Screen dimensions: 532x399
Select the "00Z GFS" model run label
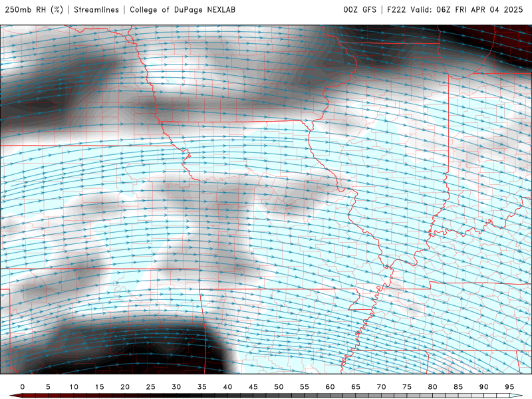(x=360, y=10)
